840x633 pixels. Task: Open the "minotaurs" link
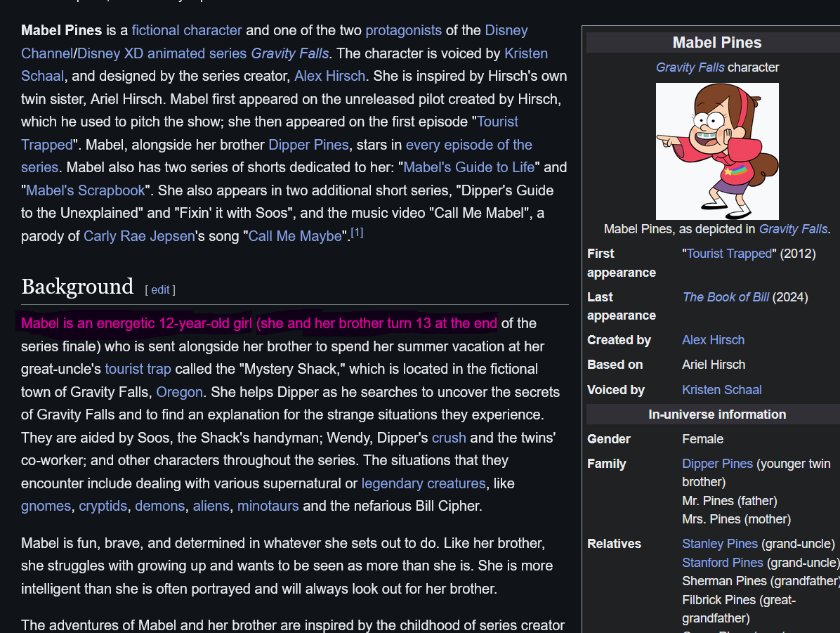(x=268, y=506)
